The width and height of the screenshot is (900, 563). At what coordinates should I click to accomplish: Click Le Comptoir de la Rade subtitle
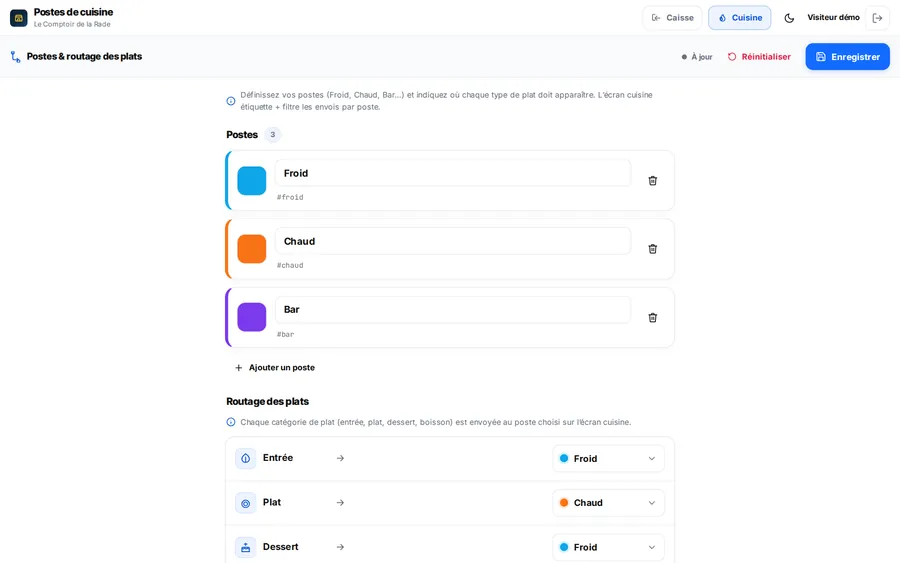72,25
